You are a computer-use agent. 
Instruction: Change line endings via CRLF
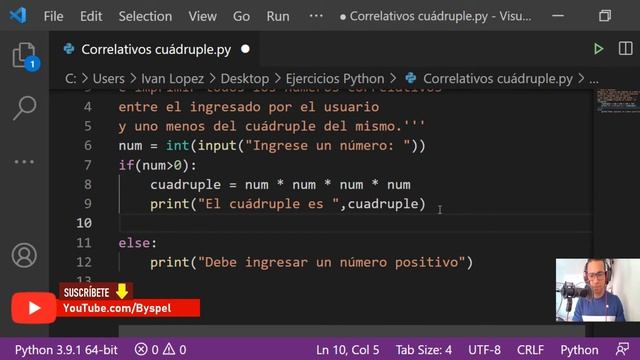pyautogui.click(x=530, y=350)
